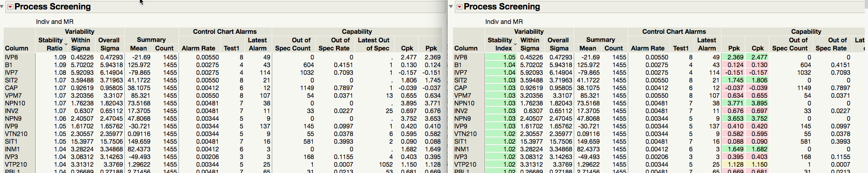Image resolution: width=868 pixels, height=173 pixels.
Task: Click red Cpk cell -0.039 in right panel
Action: 758,88
